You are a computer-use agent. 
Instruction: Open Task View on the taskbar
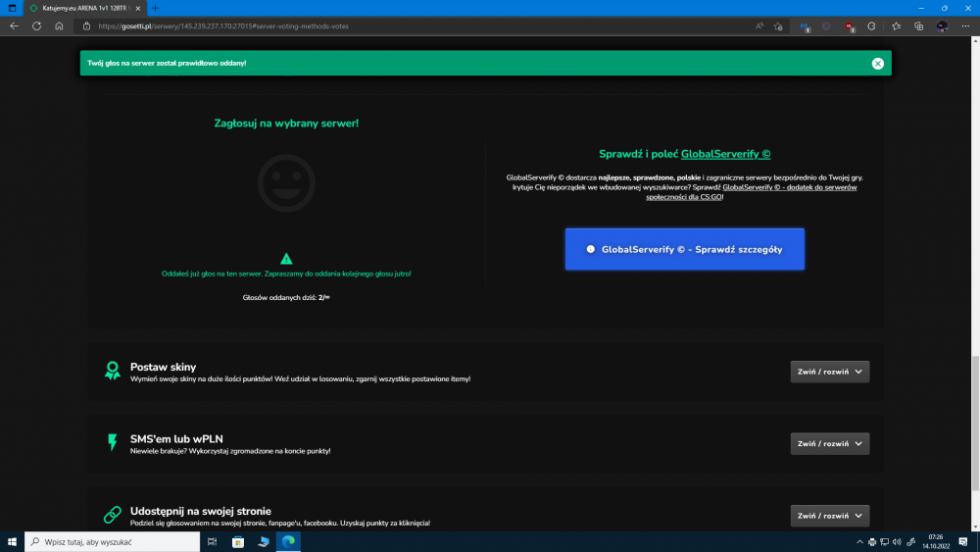(x=212, y=542)
